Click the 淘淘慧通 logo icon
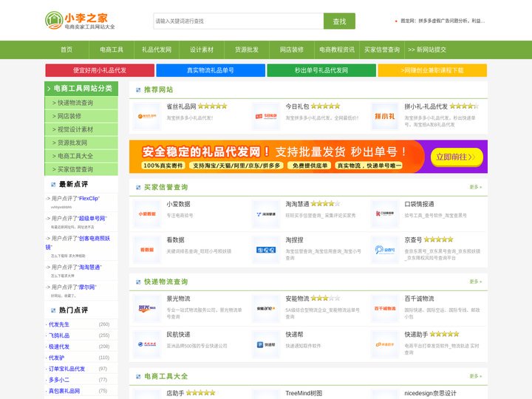Viewport: 532px width, 399px height. (x=266, y=214)
